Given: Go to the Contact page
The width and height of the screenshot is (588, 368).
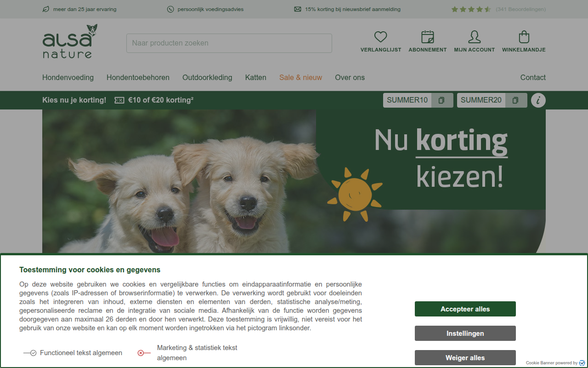Looking at the screenshot, I should click(x=533, y=77).
